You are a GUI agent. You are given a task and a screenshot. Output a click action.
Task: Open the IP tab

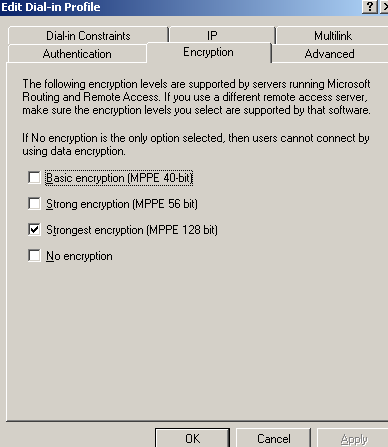point(222,35)
